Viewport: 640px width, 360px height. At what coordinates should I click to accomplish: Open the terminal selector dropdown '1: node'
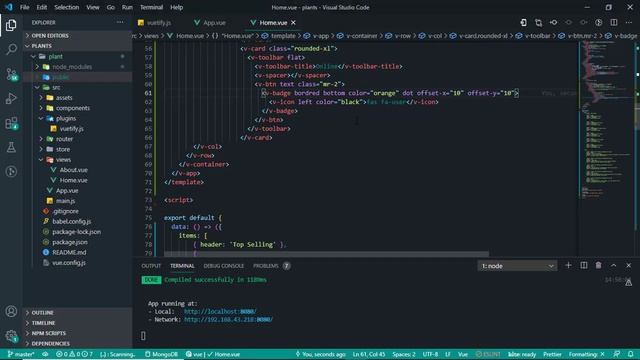tap(517, 266)
